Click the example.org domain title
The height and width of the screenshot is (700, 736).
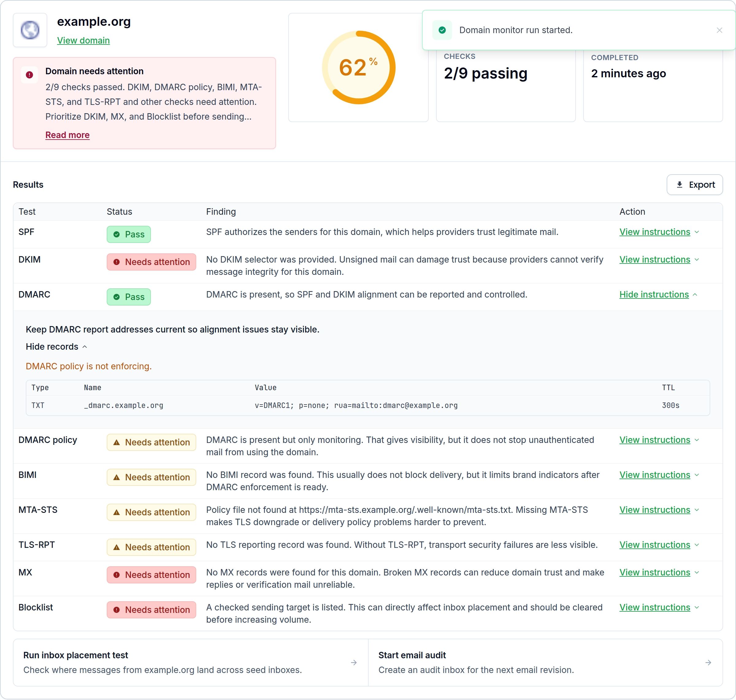(x=94, y=22)
